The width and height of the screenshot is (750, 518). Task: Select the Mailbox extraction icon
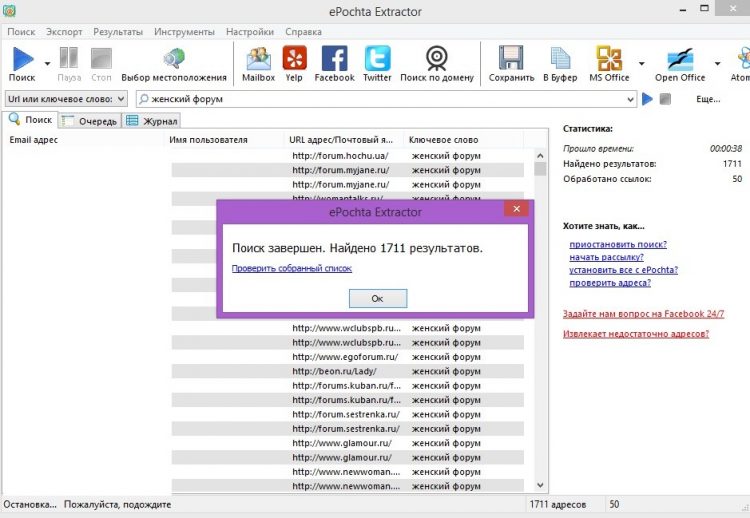(x=258, y=58)
